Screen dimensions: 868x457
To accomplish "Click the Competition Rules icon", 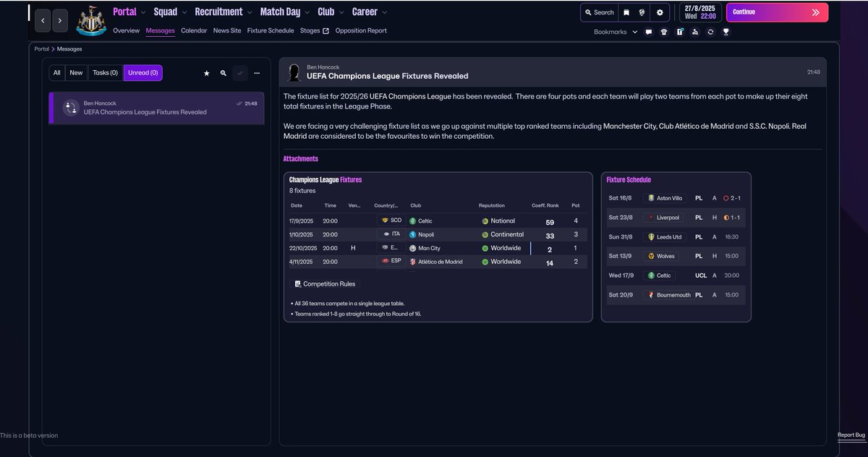I will pos(298,284).
